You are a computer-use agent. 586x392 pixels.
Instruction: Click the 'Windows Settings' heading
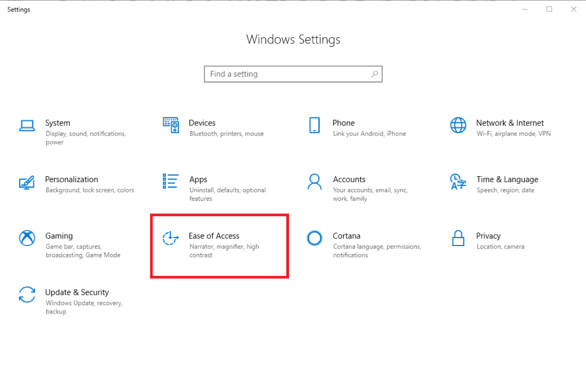(x=293, y=39)
